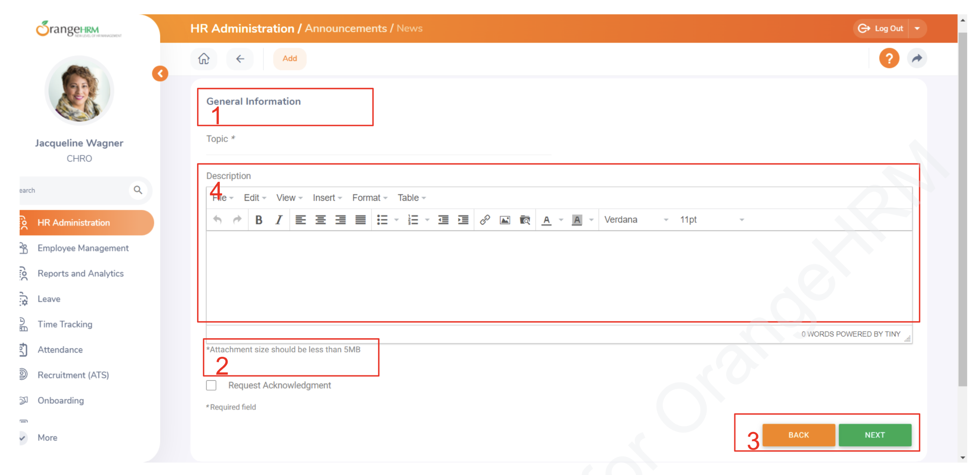The image size is (980, 475).
Task: Open the editor Edit menu
Action: click(255, 197)
